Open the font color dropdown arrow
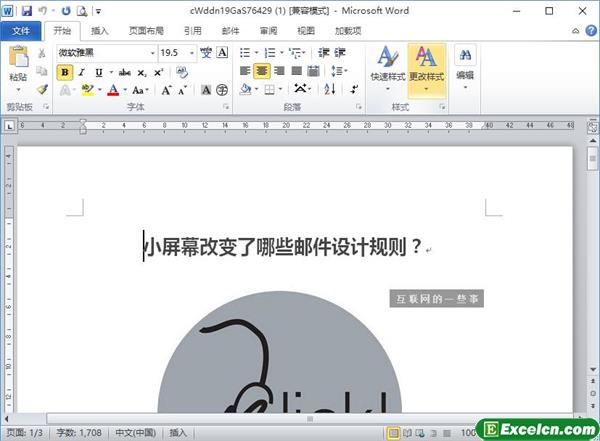 [126, 90]
